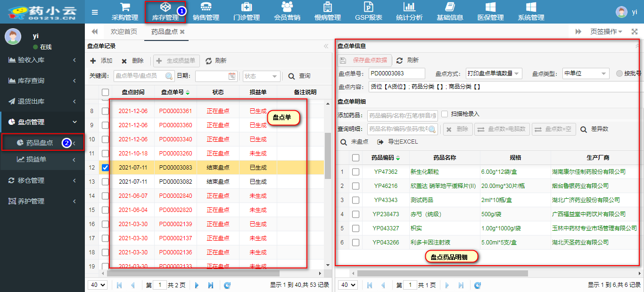The width and height of the screenshot is (644, 292).
Task: Open 销售管理 sales module
Action: click(x=206, y=12)
